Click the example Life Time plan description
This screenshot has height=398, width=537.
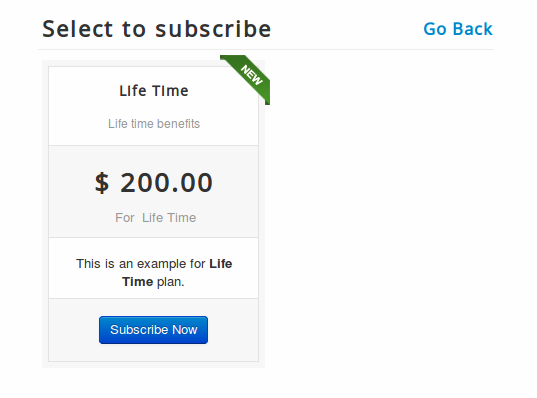(x=154, y=273)
